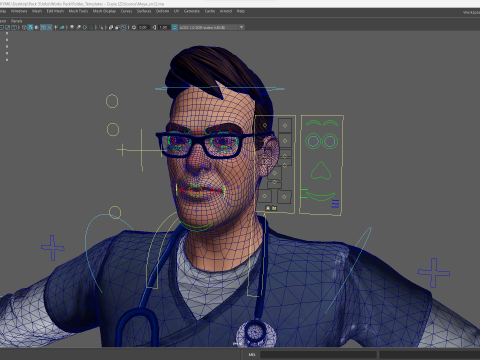Screen dimensions: 480x360
Task: Open the Curves menu
Action: tap(126, 11)
